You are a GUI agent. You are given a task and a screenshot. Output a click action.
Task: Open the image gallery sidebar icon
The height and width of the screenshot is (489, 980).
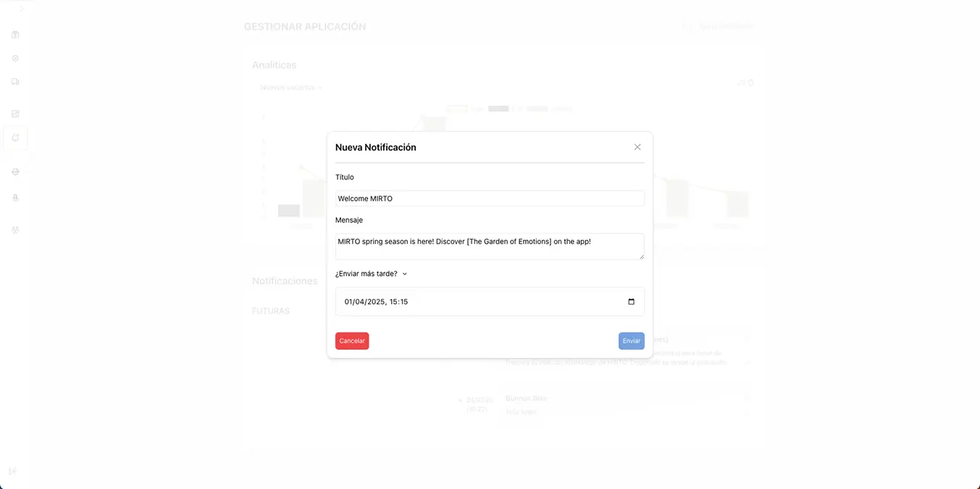coord(15,114)
